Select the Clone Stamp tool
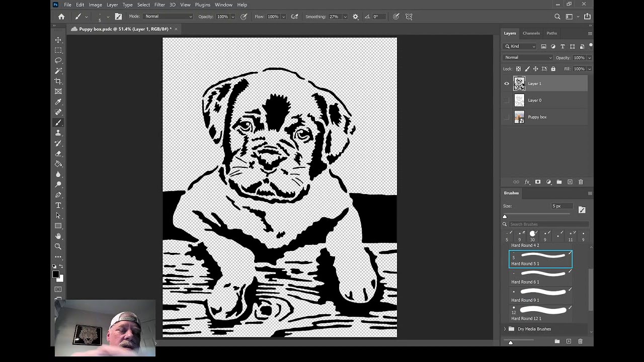This screenshot has height=362, width=644. (58, 133)
